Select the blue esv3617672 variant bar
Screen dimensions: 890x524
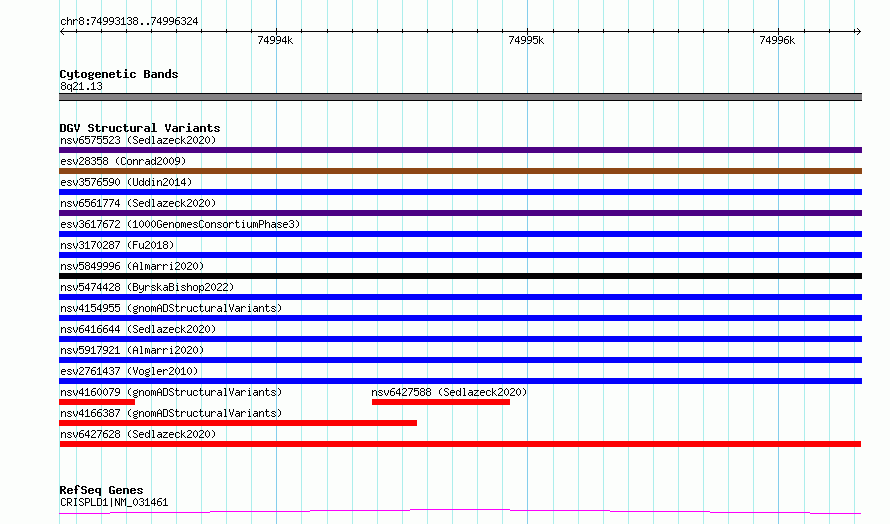(460, 234)
